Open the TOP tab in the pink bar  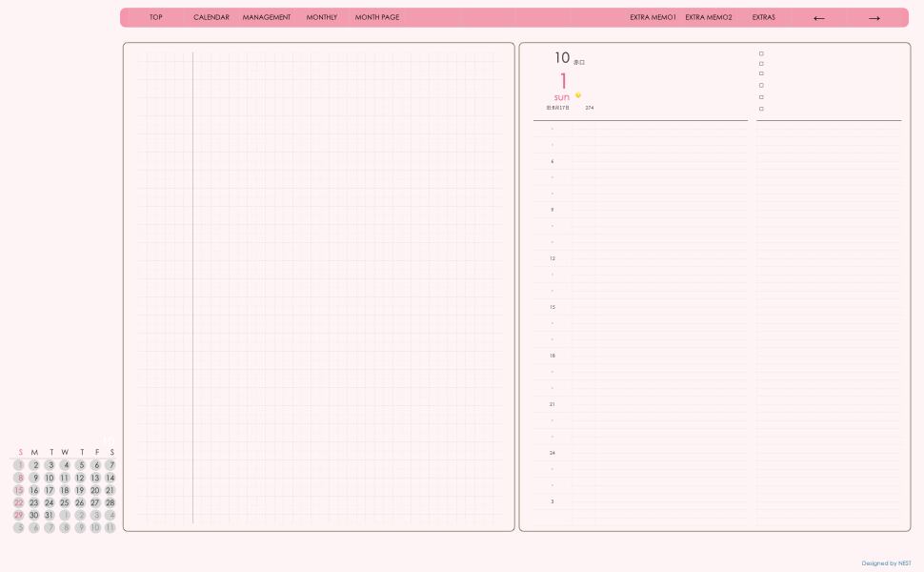tap(155, 17)
